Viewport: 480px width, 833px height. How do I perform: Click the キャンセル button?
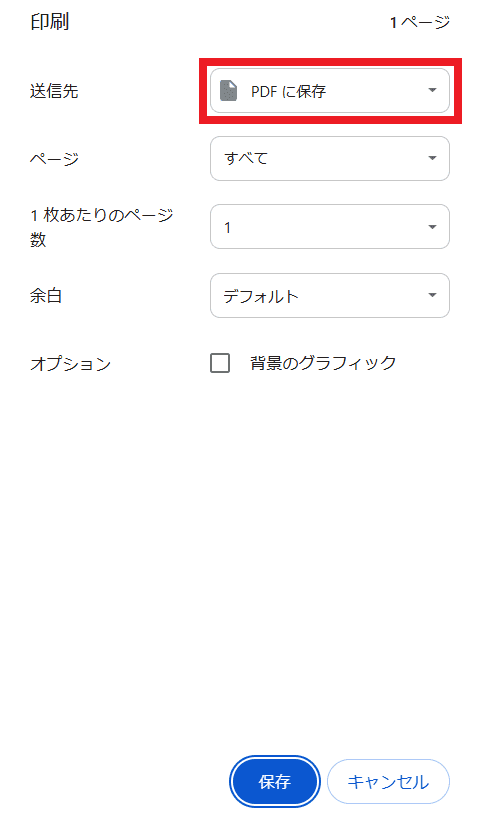tap(388, 781)
